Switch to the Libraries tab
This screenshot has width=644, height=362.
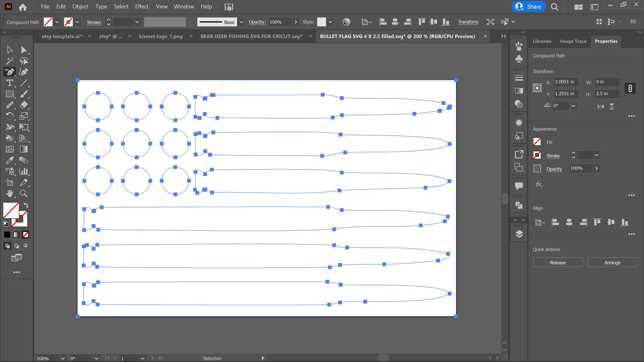click(x=542, y=41)
